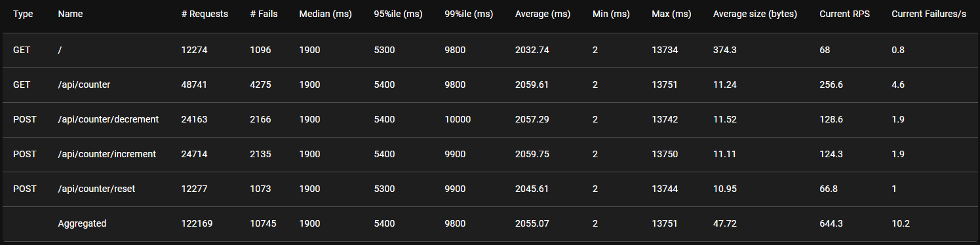The width and height of the screenshot is (980, 245).
Task: Select the /api/counter endpoint name
Action: tap(84, 85)
